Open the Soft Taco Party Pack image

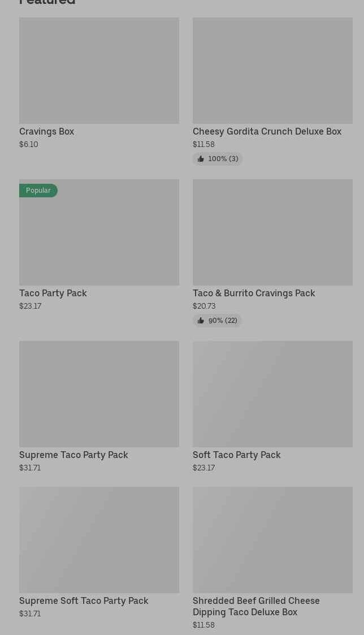click(x=272, y=394)
